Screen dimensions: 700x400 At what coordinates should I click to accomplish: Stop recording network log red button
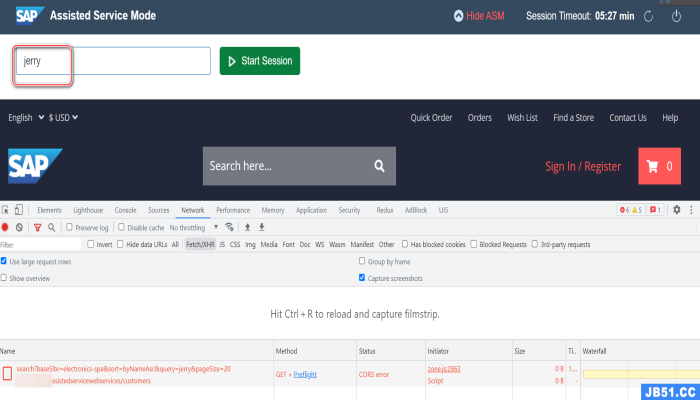(x=5, y=227)
